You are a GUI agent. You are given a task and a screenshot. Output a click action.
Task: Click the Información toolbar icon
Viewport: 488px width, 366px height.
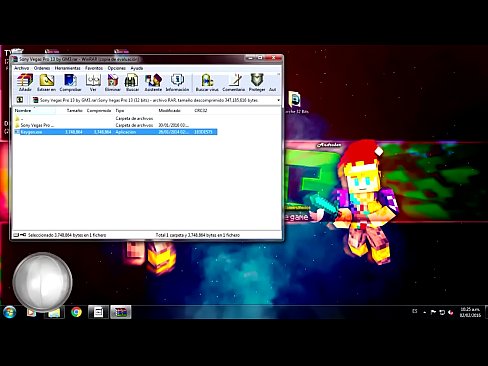pos(177,82)
